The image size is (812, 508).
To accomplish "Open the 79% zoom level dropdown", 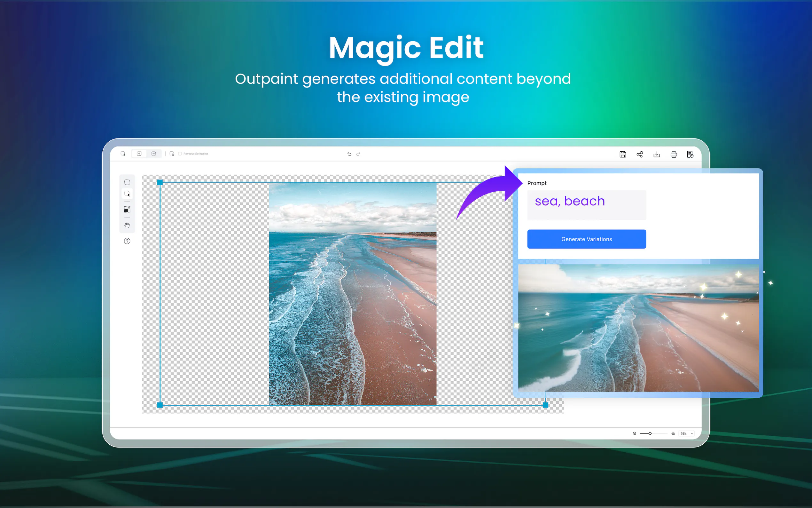I will (x=686, y=433).
